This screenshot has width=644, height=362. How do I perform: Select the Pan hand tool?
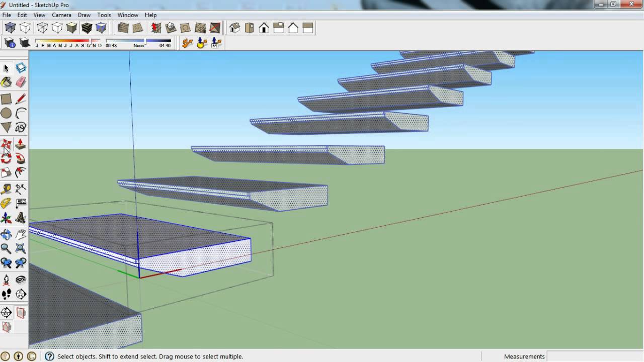pyautogui.click(x=21, y=234)
